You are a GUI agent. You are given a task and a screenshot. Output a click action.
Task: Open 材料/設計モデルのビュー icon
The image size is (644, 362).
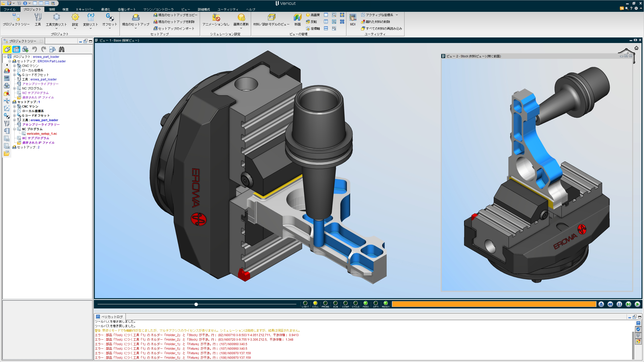[x=271, y=17]
